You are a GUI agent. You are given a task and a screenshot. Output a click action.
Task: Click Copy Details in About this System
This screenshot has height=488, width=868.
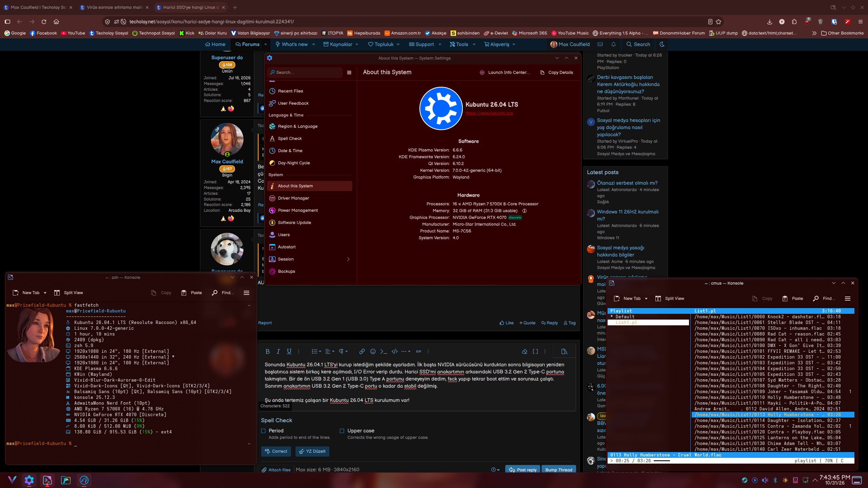pyautogui.click(x=556, y=73)
